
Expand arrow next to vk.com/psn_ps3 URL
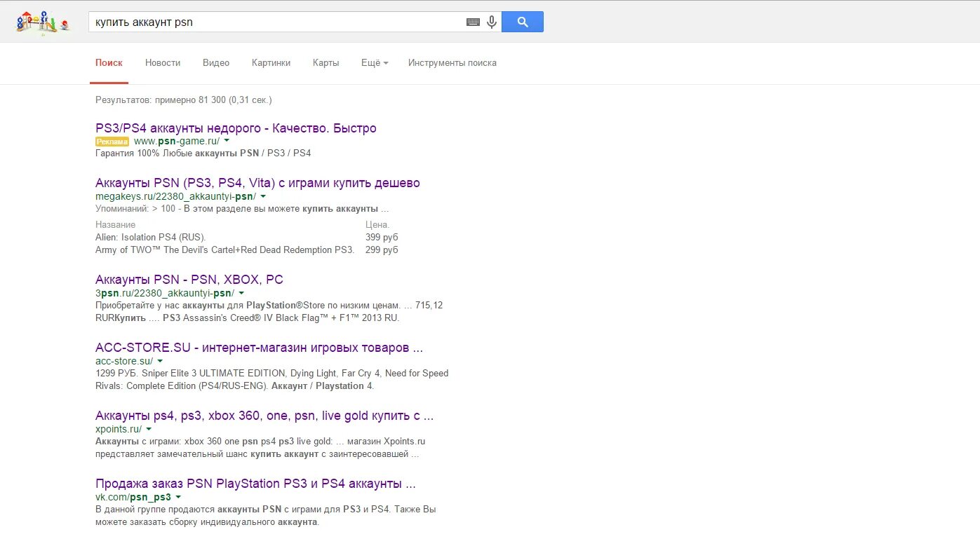[178, 497]
